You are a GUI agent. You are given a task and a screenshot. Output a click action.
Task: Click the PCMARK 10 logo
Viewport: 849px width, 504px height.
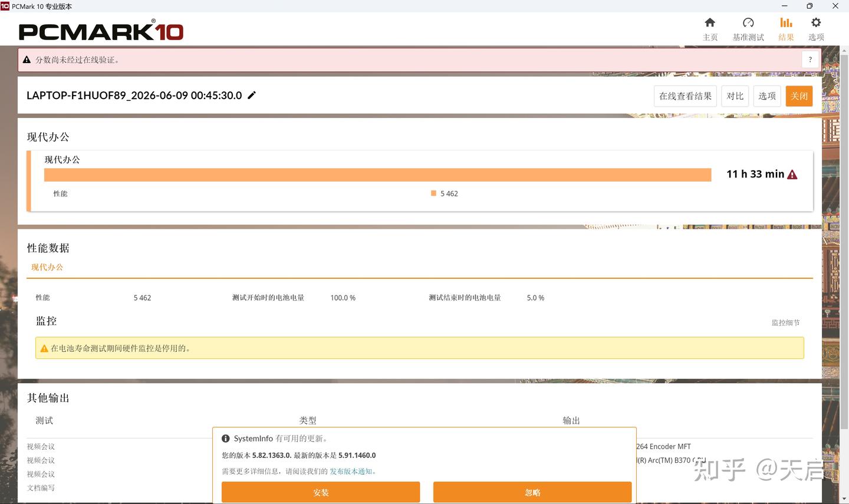point(101,30)
